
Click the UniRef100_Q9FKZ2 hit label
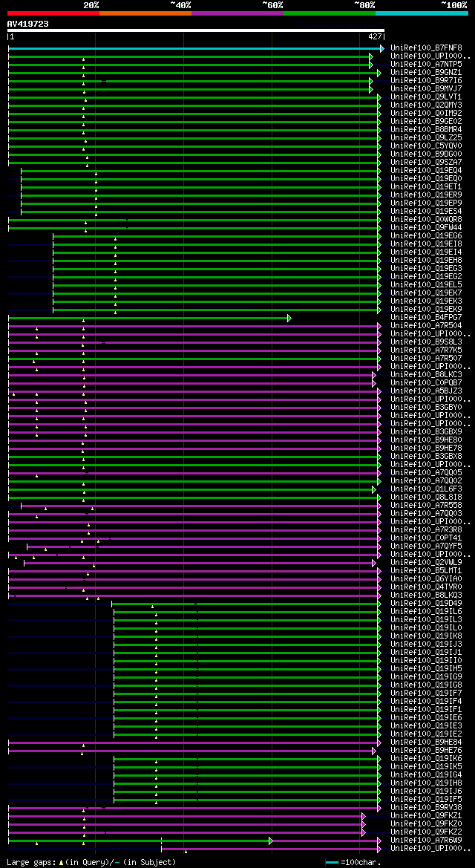(x=426, y=832)
